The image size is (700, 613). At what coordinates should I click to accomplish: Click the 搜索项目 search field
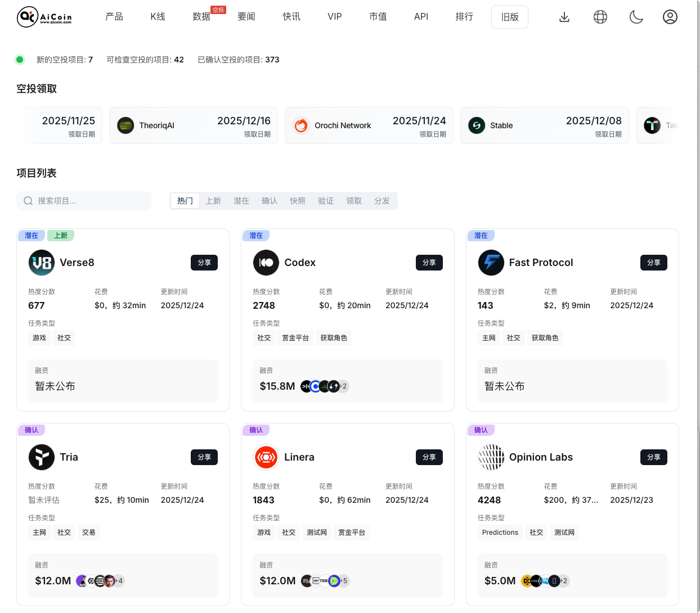(84, 200)
